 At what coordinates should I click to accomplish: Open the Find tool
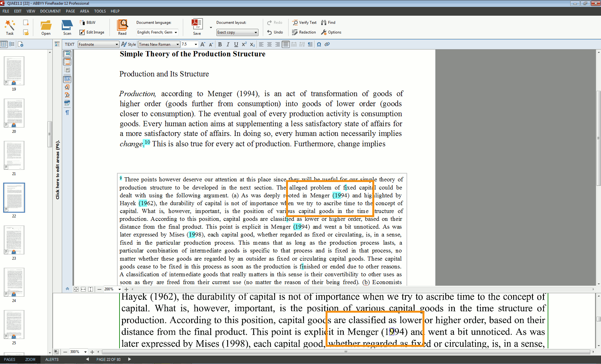(328, 23)
